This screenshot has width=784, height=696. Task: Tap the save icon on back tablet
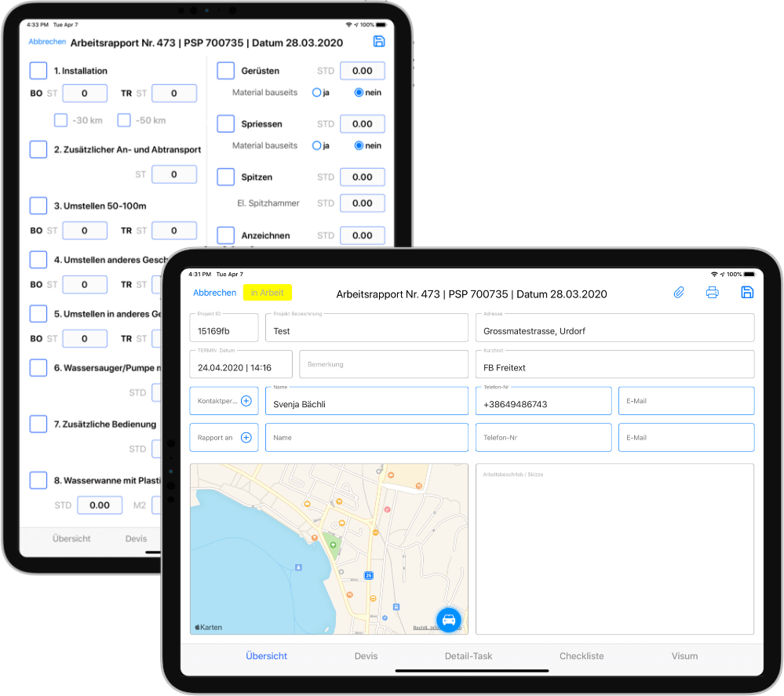[x=380, y=42]
